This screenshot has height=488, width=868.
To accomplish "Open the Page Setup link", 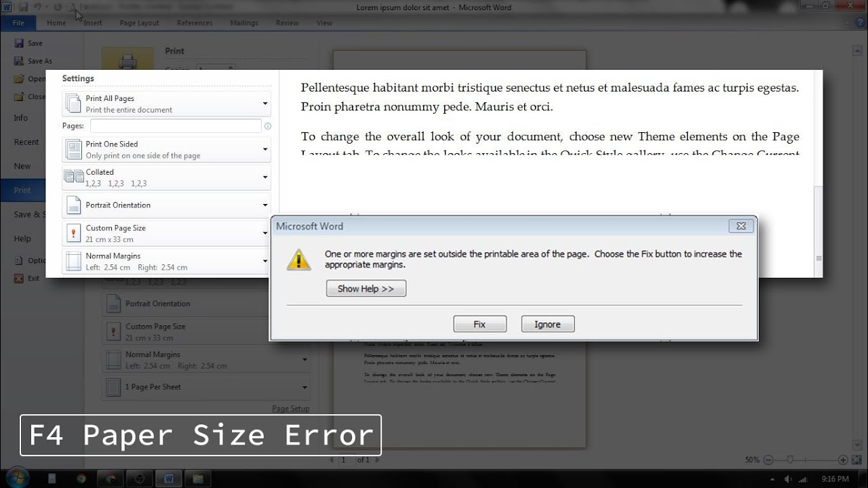I will point(290,409).
